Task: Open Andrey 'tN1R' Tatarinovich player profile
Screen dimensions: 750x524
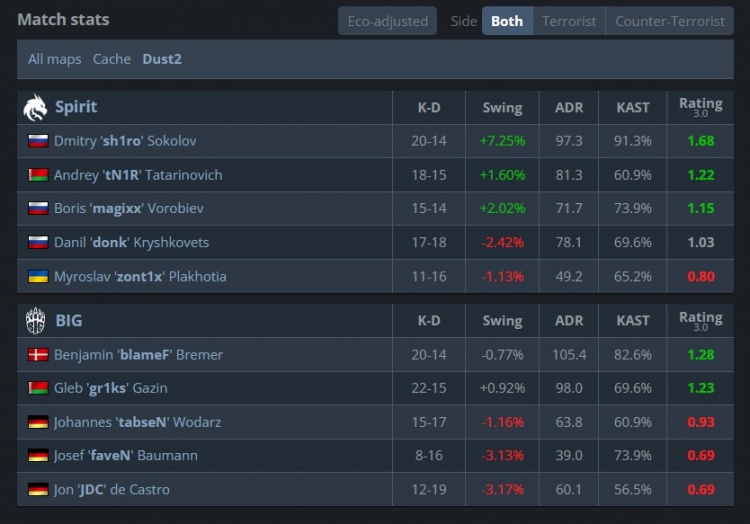Action: coord(138,175)
